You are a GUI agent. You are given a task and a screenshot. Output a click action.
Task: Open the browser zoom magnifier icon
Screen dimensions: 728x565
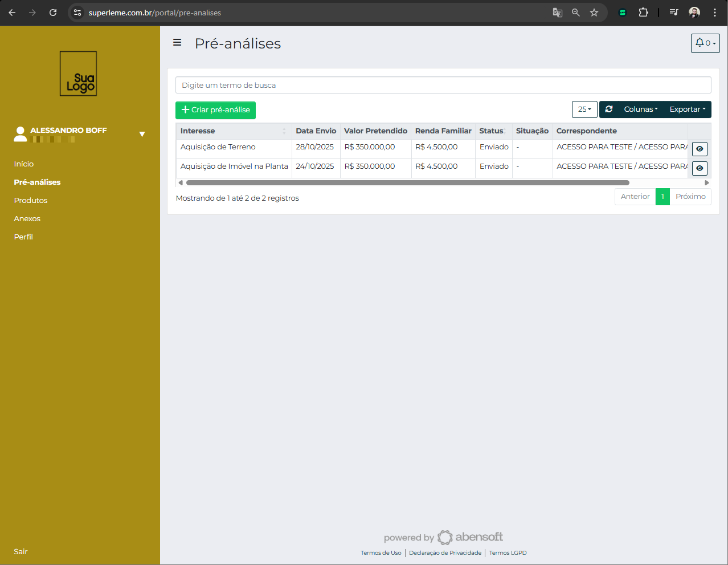click(x=576, y=13)
